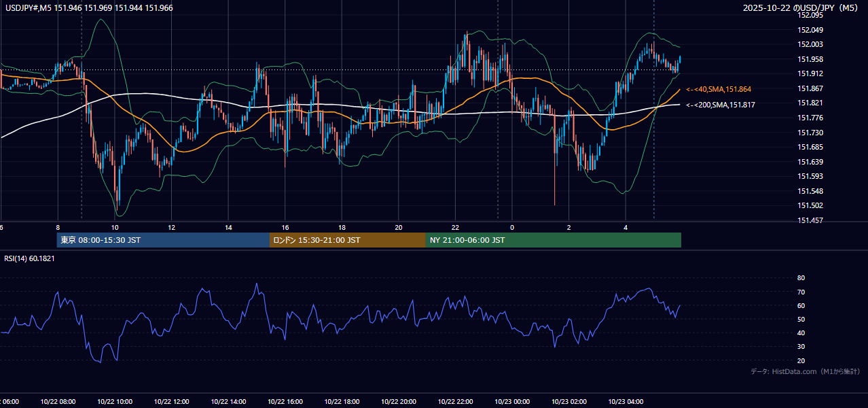The width and height of the screenshot is (868, 408).
Task: Click hour label 14 under price chart
Action: coord(228,227)
